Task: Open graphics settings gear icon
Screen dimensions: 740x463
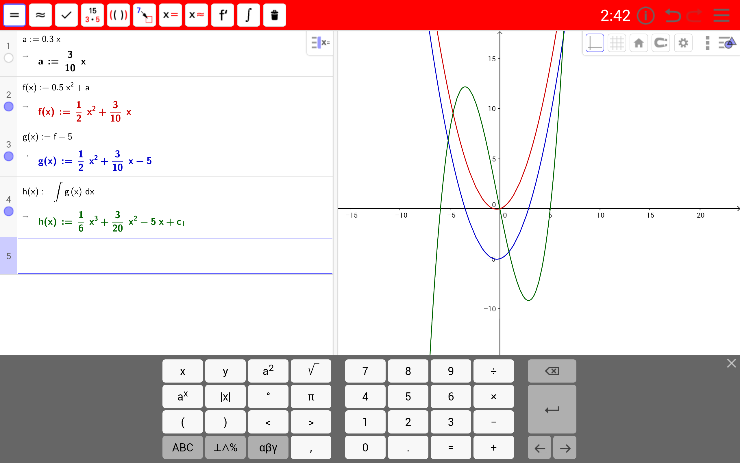Action: pyautogui.click(x=683, y=43)
